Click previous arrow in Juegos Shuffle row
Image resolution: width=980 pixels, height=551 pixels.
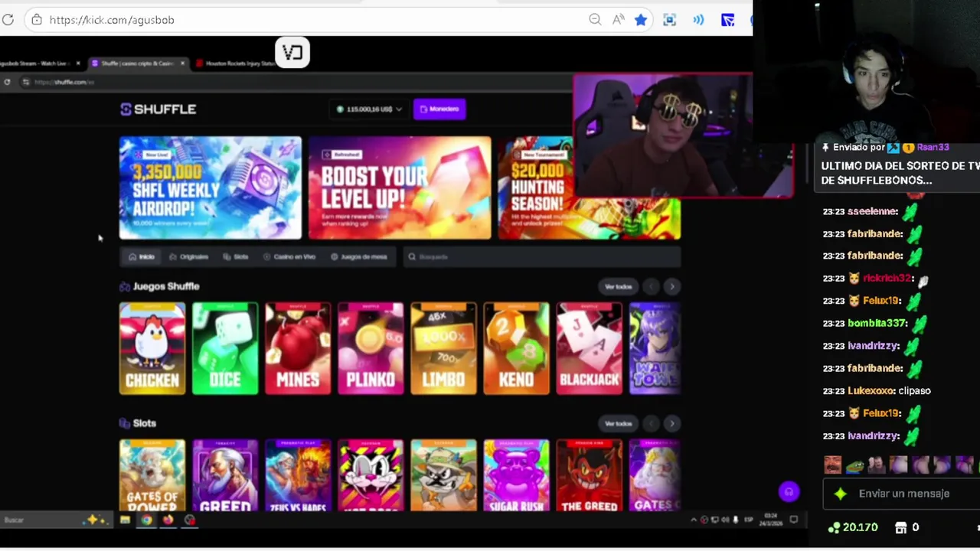[x=651, y=287]
